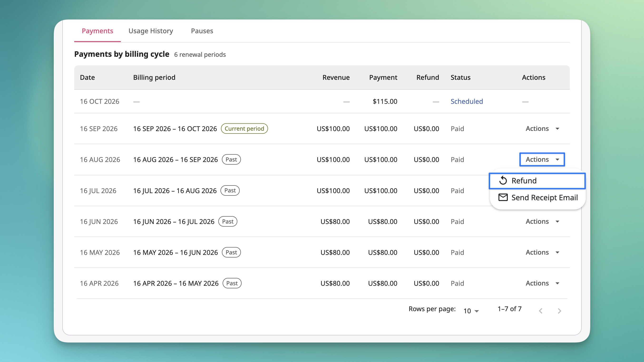
Task: Click the Refund arrow icon in menu
Action: point(503,181)
